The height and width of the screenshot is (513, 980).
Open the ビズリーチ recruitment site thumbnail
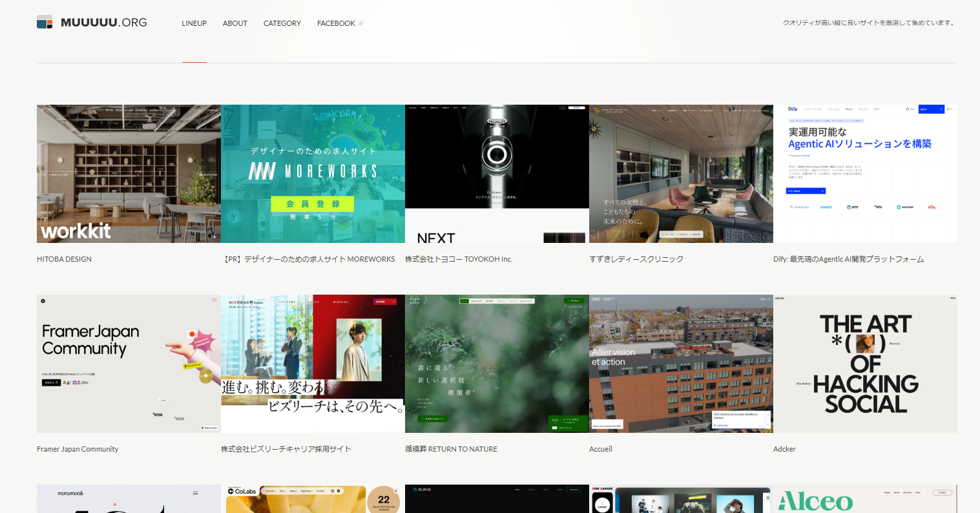pyautogui.click(x=313, y=364)
